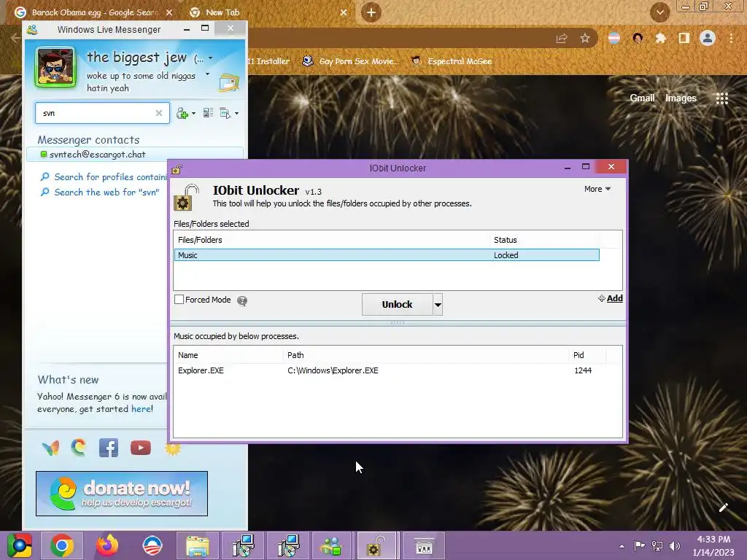Show hidden tray icons arrow
Viewport: 747px width, 560px height.
coord(622,546)
